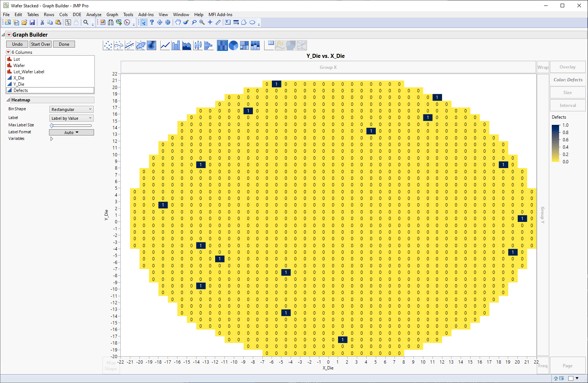Open the Bin Shape Rectangular dropdown
The height and width of the screenshot is (383, 588).
(x=71, y=109)
